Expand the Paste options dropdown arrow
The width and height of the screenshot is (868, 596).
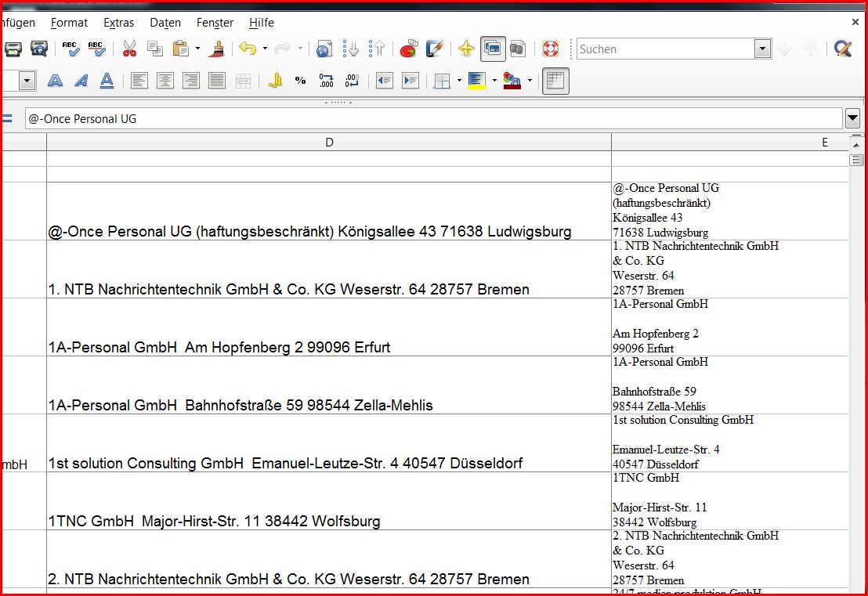coord(197,49)
